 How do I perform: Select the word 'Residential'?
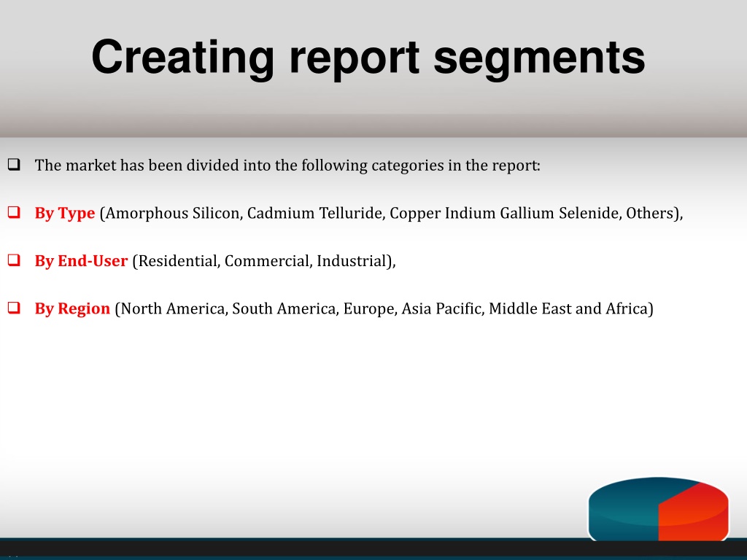tap(177, 261)
